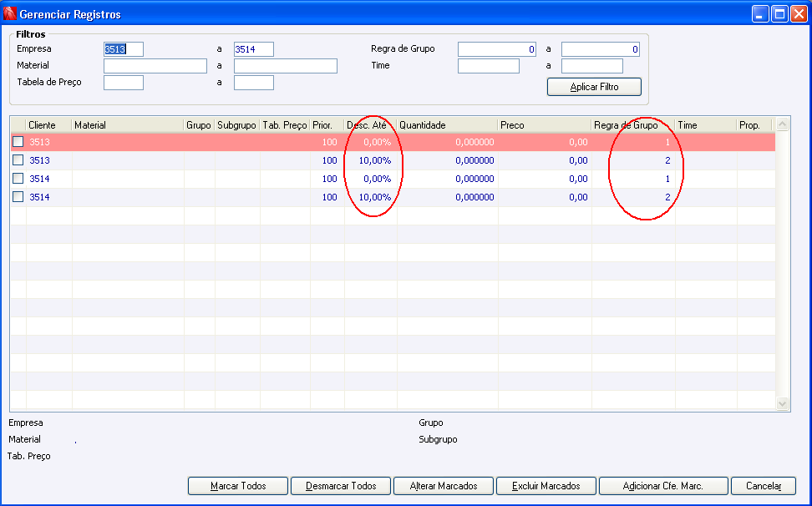Screen dimensions: 812x506
Task: Click the Aplicar Filtro button
Action: pos(594,87)
